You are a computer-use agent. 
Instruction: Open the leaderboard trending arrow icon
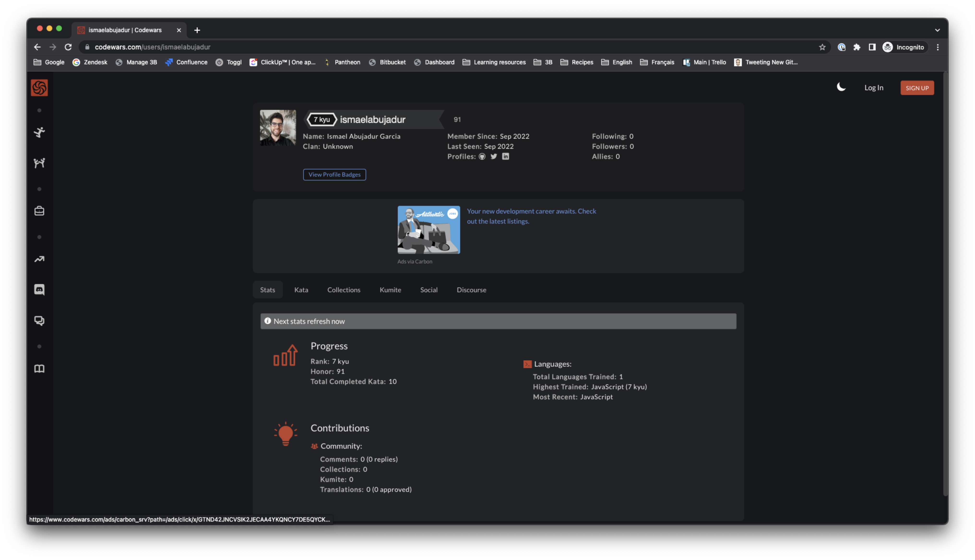pos(39,259)
